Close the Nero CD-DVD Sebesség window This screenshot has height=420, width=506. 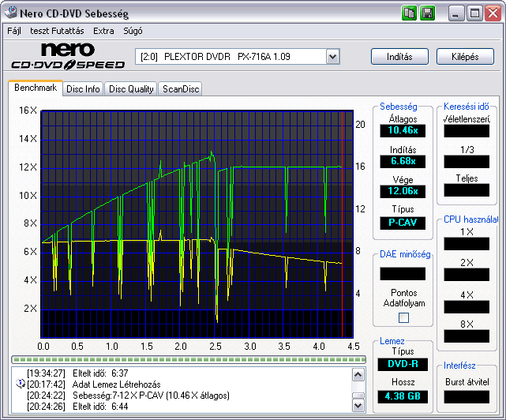point(493,13)
